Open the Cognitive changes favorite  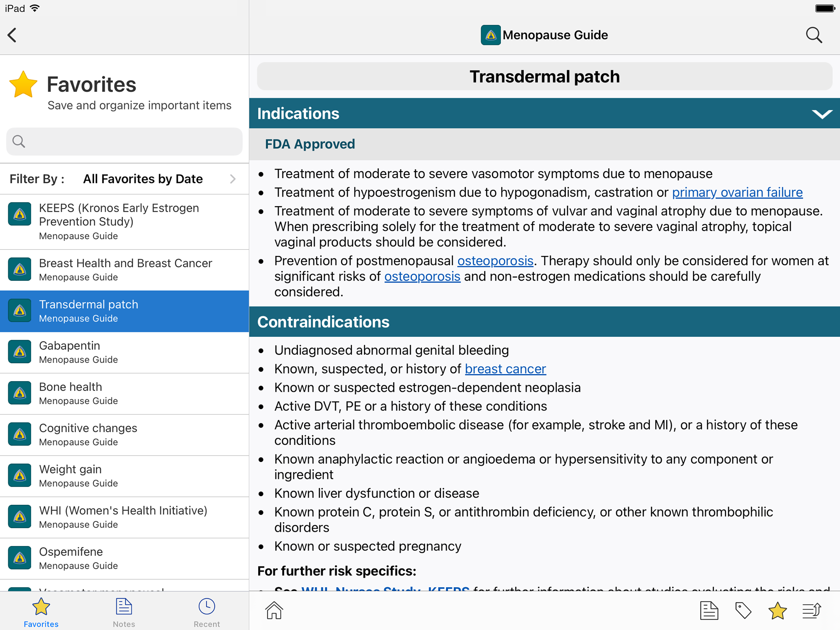point(125,435)
